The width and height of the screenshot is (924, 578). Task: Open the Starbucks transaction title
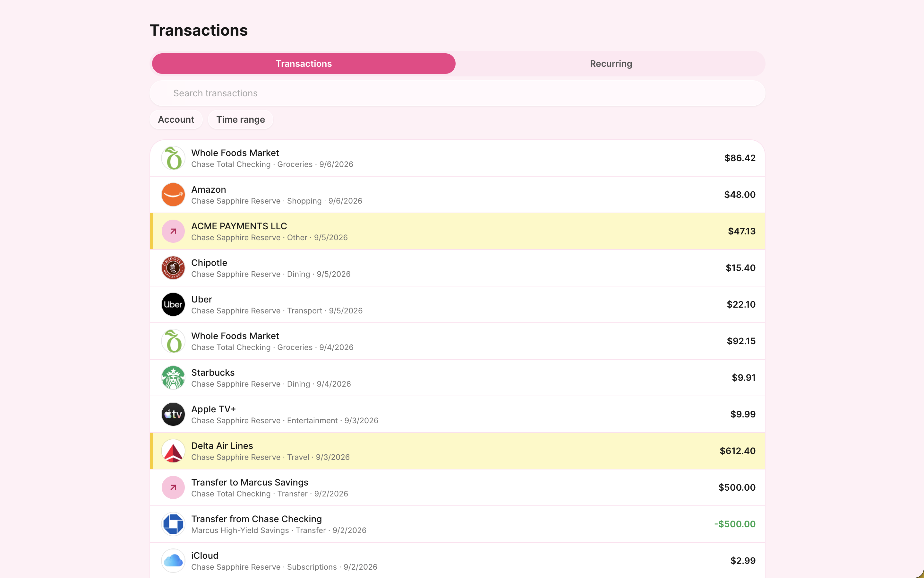click(x=213, y=373)
